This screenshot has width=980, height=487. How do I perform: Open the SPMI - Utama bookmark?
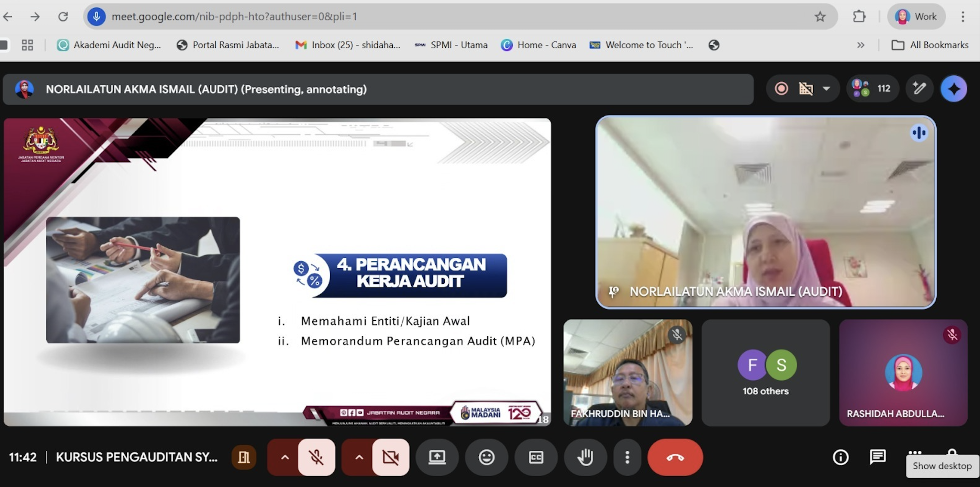point(452,45)
